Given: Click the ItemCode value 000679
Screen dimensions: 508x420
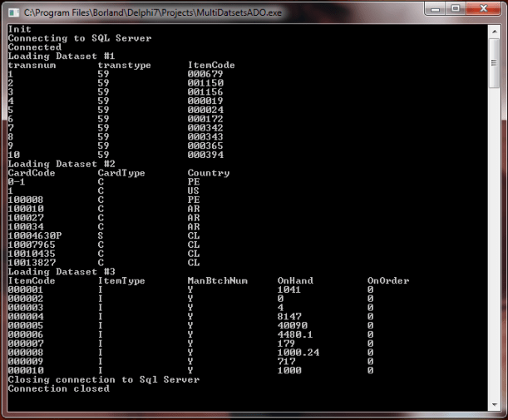Looking at the screenshot, I should pyautogui.click(x=205, y=74).
